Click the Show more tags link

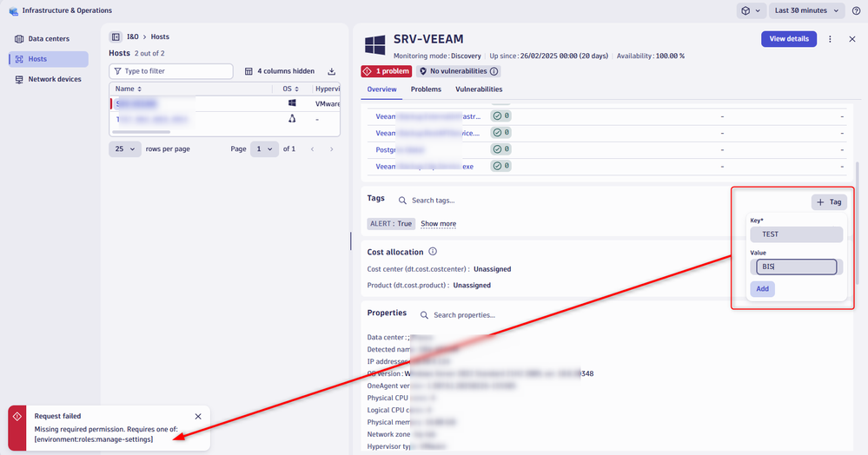439,224
